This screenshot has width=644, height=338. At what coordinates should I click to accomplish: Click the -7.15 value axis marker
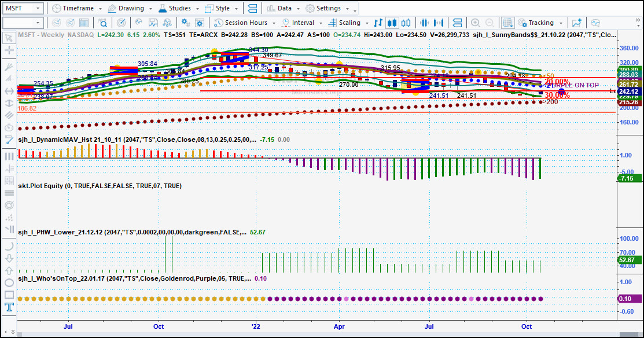pyautogui.click(x=629, y=178)
